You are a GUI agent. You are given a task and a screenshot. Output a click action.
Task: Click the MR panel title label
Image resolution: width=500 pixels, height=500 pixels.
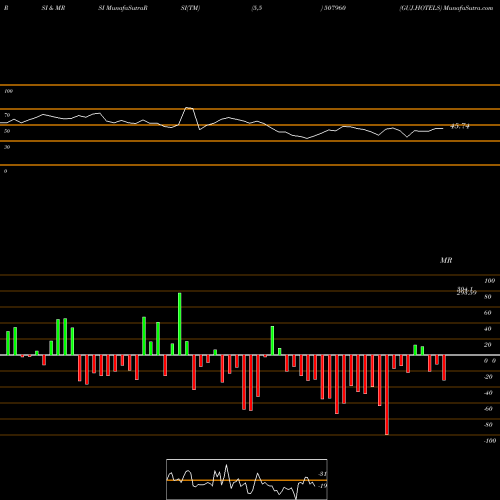coord(446,260)
